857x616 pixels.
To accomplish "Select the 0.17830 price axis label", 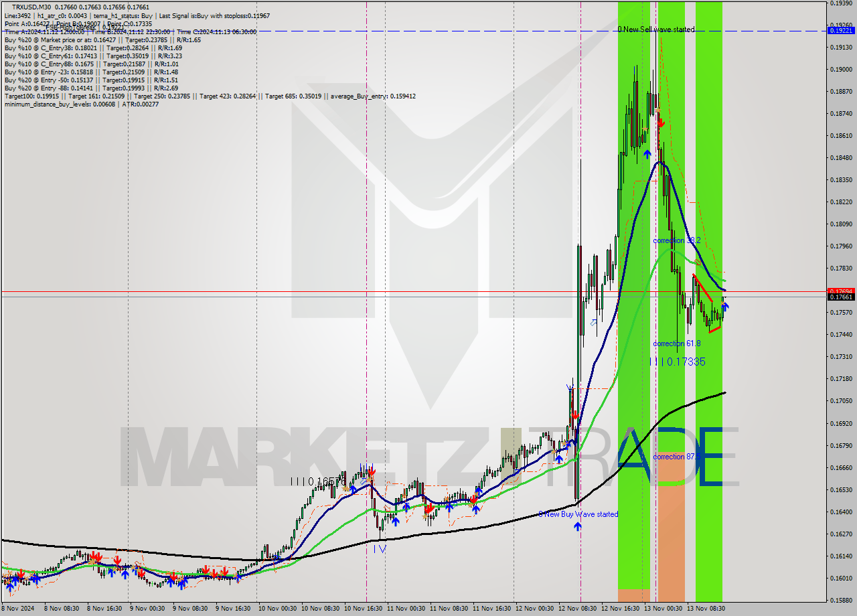I will [842, 268].
